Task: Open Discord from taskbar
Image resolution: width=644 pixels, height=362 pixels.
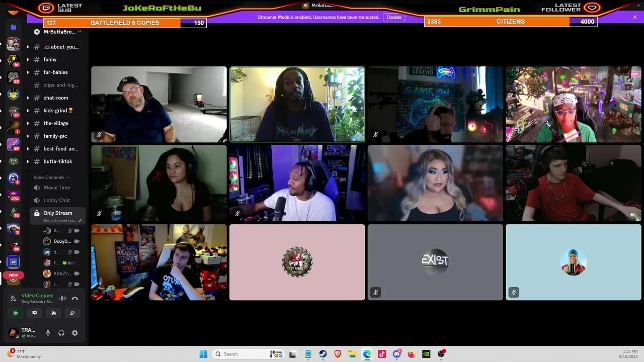Action: (397, 354)
